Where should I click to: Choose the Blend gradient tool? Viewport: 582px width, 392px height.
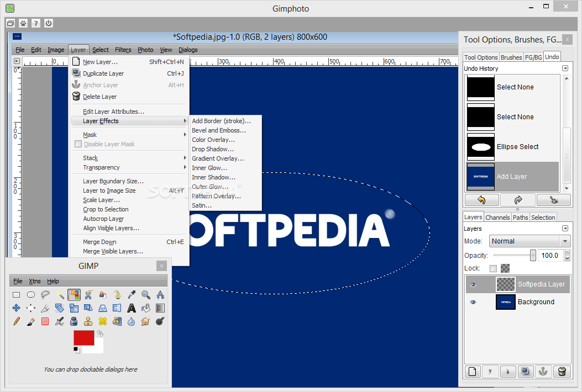coord(160,308)
